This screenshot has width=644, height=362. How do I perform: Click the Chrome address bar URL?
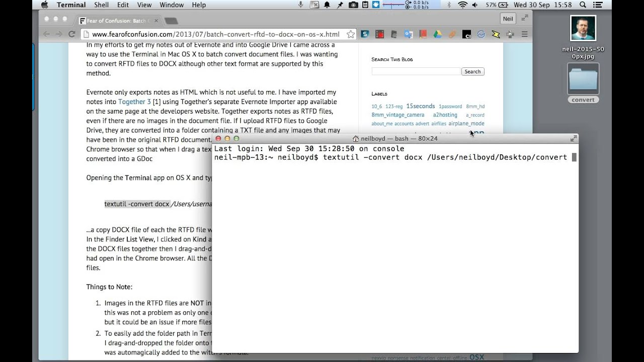(x=216, y=34)
